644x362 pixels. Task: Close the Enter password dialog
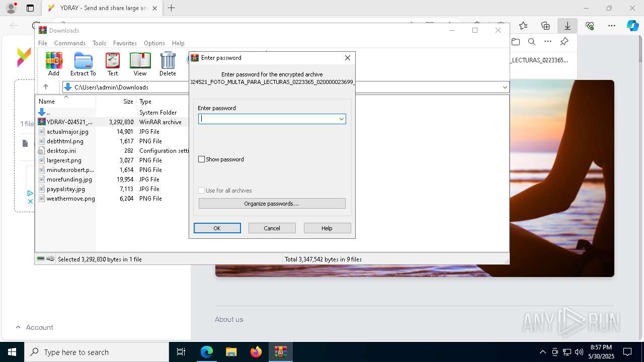coord(347,58)
